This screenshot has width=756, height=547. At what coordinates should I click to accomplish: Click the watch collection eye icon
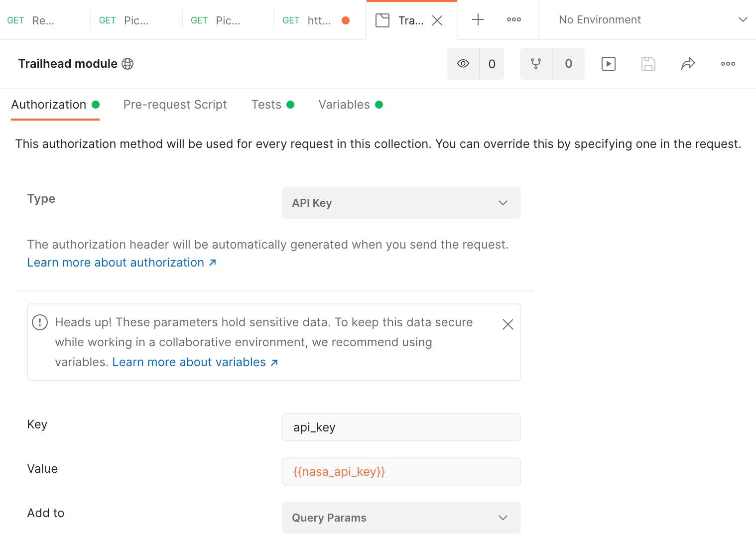[x=463, y=64]
